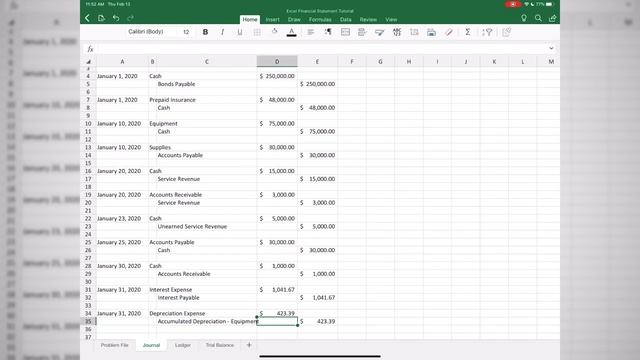The image size is (640, 360).
Task: Open the Ledger sheet tab
Action: point(182,345)
